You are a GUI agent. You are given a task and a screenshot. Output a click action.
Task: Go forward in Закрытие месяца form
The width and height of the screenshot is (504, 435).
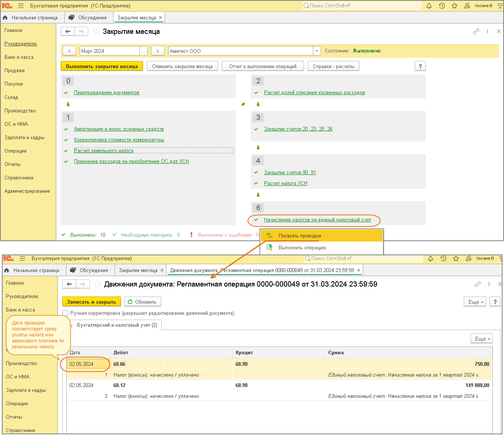click(81, 32)
